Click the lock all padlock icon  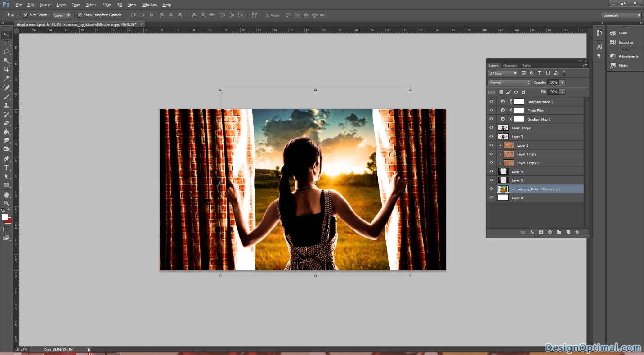pyautogui.click(x=523, y=92)
